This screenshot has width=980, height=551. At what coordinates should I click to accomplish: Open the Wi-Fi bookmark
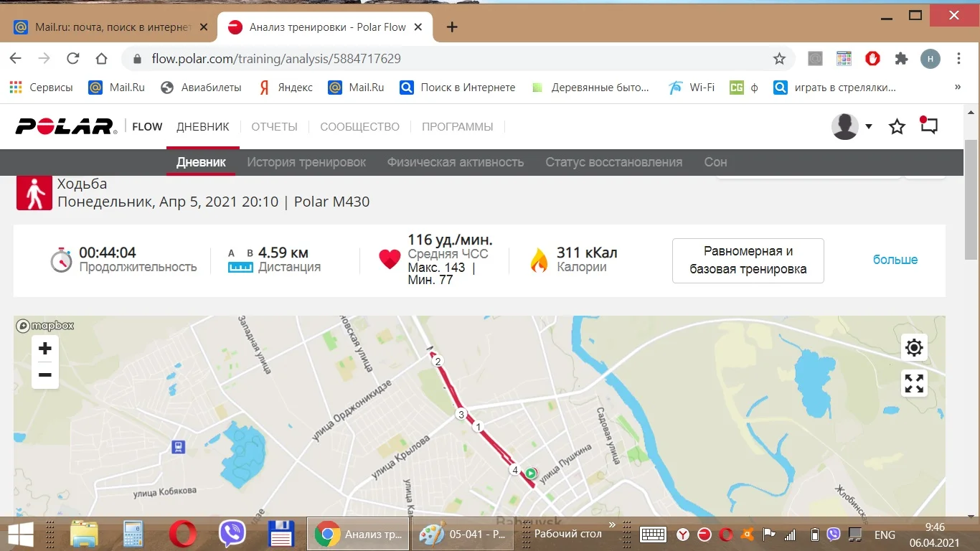coord(692,88)
